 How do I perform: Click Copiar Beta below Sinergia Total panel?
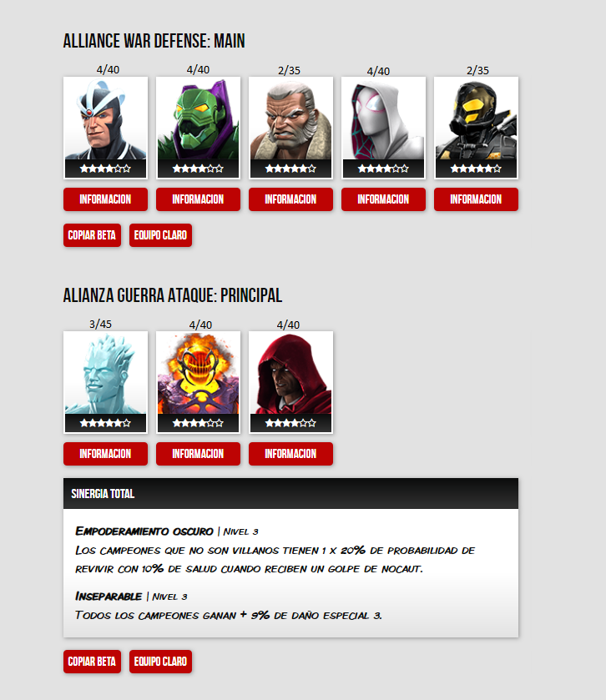point(92,662)
